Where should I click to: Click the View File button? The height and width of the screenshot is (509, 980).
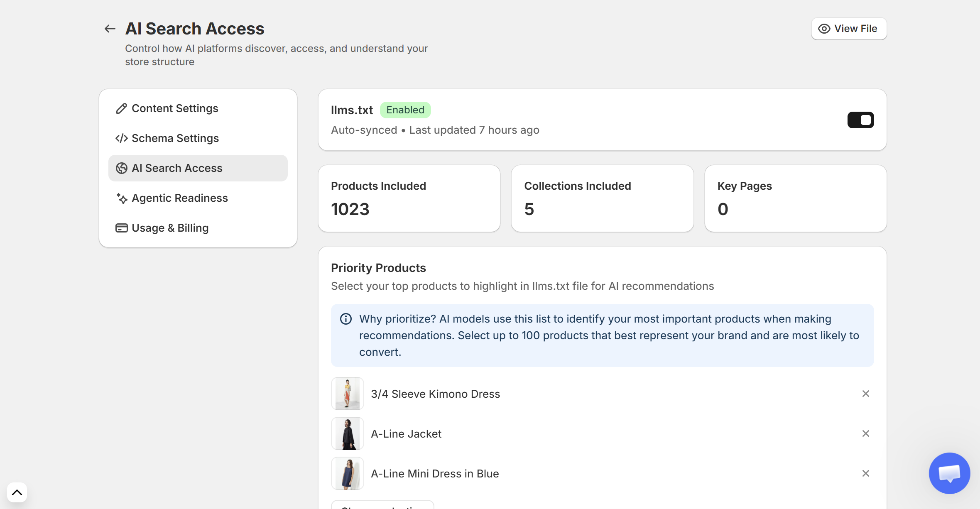pyautogui.click(x=849, y=29)
